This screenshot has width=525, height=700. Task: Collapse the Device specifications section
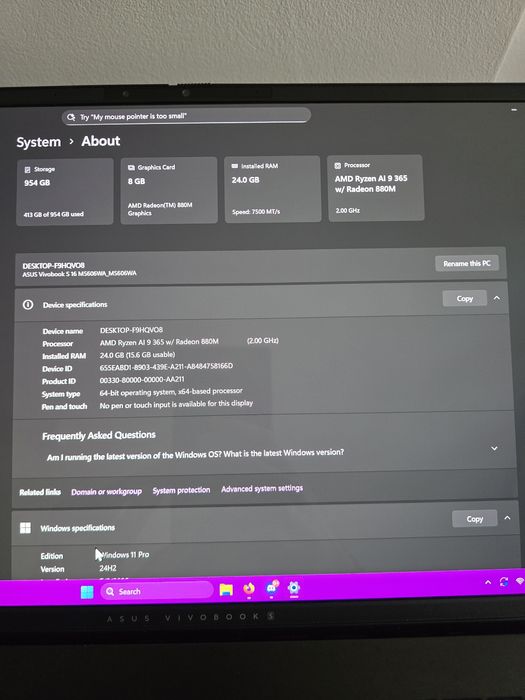coord(497,298)
